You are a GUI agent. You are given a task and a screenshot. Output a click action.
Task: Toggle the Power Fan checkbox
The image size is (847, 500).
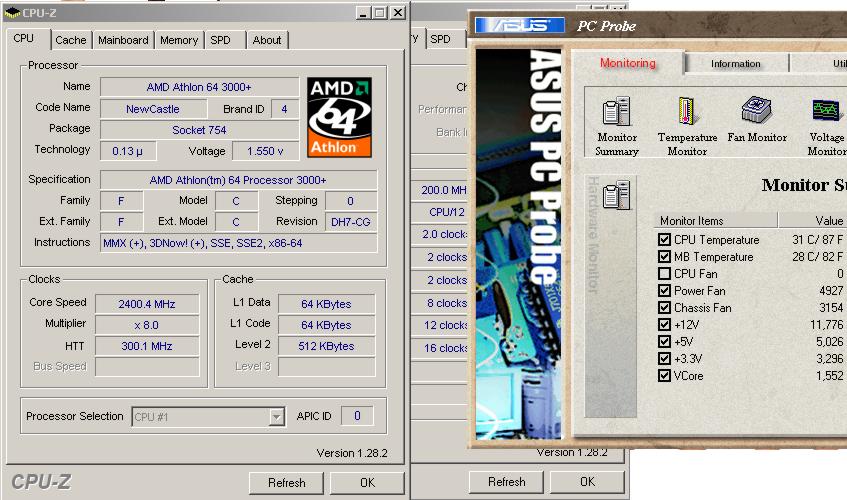[x=664, y=290]
